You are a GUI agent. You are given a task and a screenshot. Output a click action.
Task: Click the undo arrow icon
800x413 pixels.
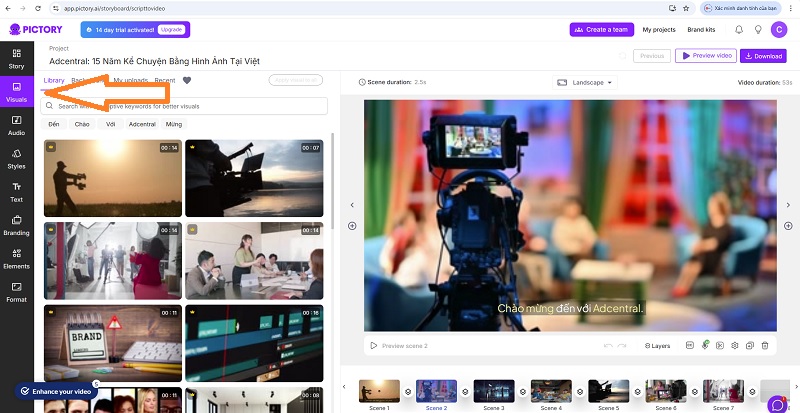click(608, 346)
